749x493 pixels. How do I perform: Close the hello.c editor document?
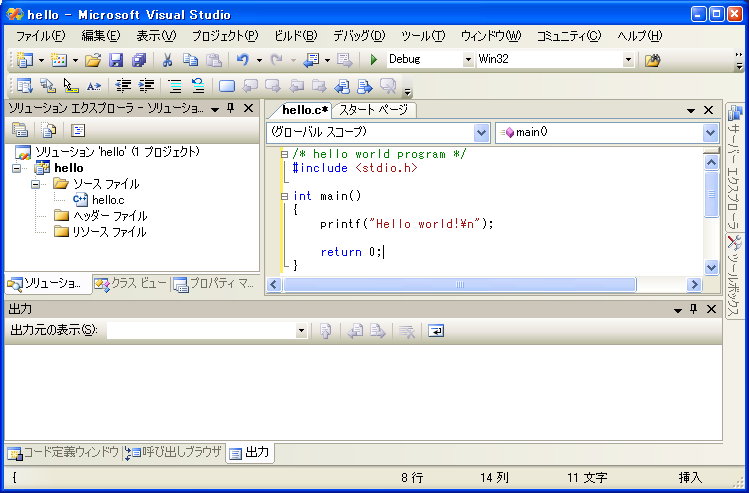pos(708,110)
